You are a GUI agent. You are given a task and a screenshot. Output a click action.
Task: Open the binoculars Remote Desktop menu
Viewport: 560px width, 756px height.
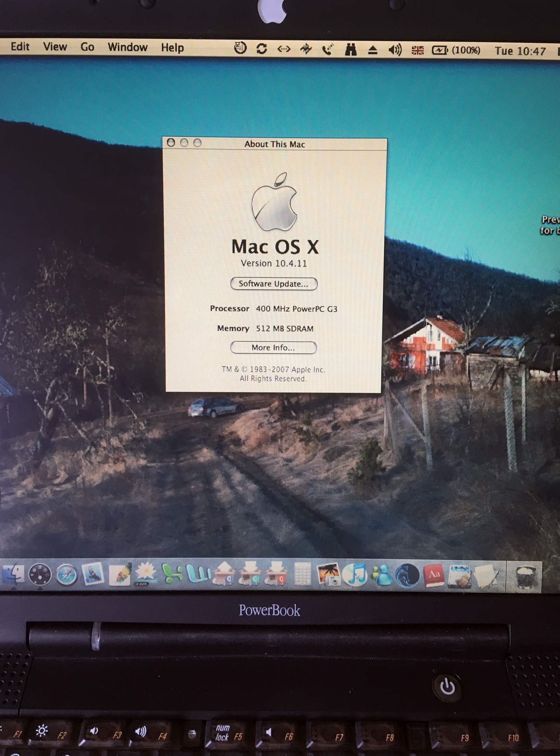[351, 50]
